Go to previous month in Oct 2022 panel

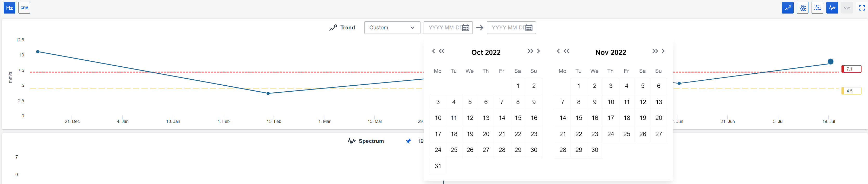click(434, 51)
